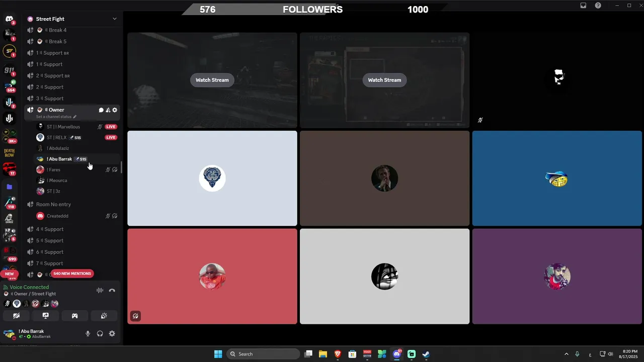Join the Break 4 voice channel

pos(72,30)
